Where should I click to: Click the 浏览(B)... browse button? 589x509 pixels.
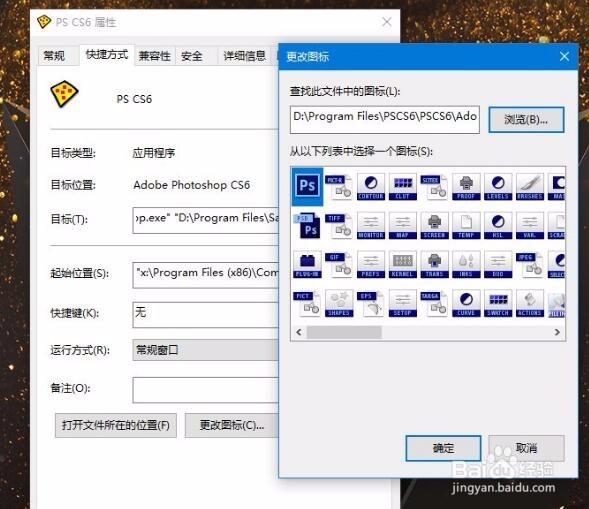(x=526, y=120)
